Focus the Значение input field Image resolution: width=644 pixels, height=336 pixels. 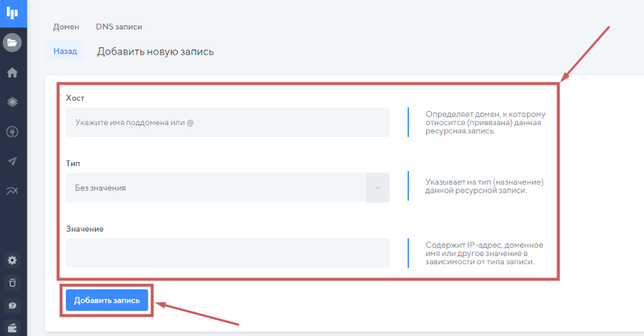coord(227,252)
